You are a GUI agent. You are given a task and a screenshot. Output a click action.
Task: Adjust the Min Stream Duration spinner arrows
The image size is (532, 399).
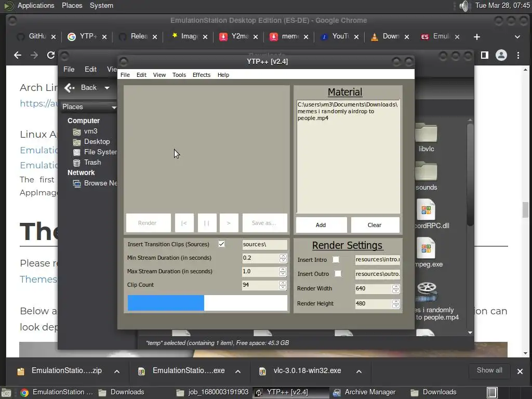point(283,258)
